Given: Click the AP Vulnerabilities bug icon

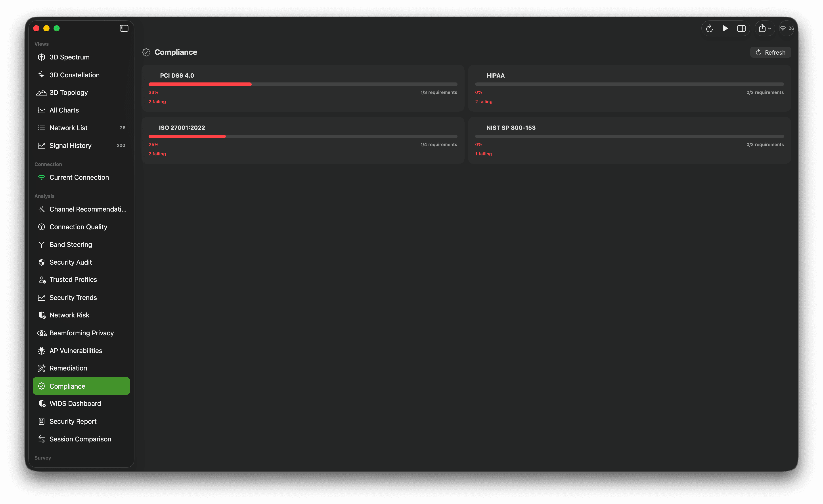Looking at the screenshot, I should (41, 351).
